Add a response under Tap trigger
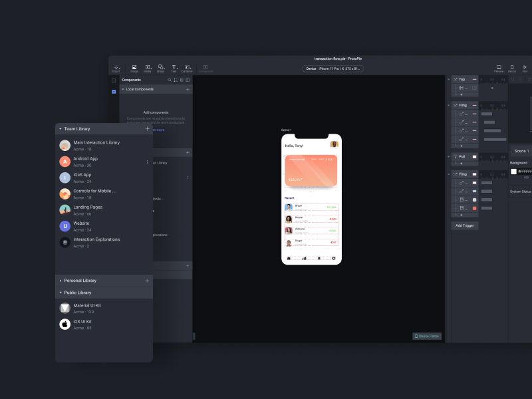Image resolution: width=532 pixels, height=399 pixels. point(461,94)
